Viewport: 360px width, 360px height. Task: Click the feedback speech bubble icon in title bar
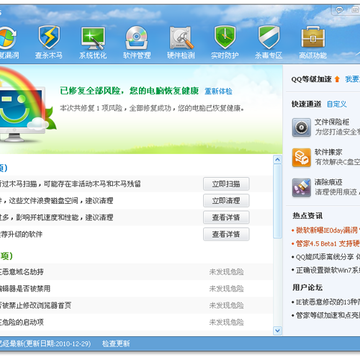[x=339, y=10]
